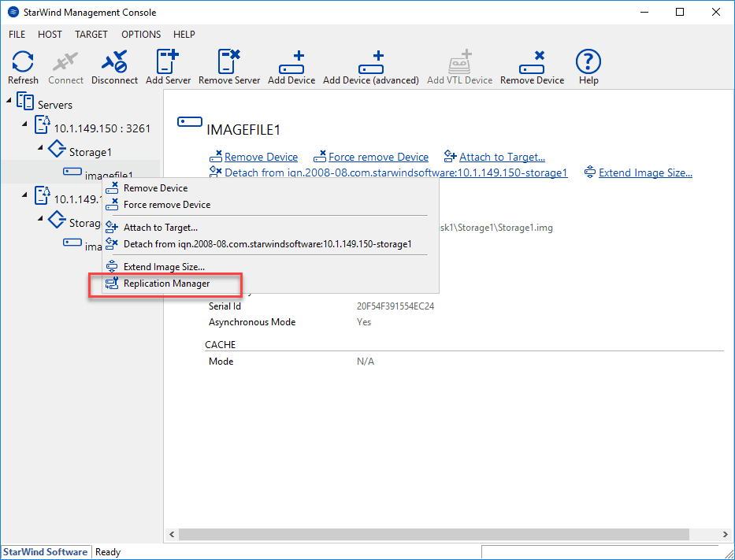Image resolution: width=735 pixels, height=560 pixels.
Task: Click the CACHE section heading
Action: (221, 345)
